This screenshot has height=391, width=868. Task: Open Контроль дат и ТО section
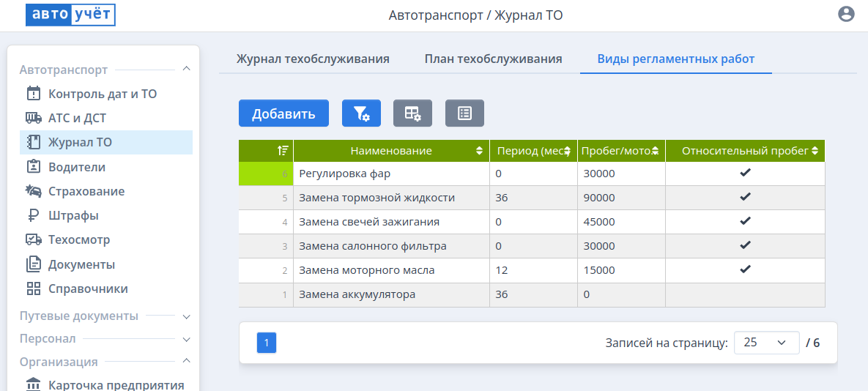click(x=102, y=94)
